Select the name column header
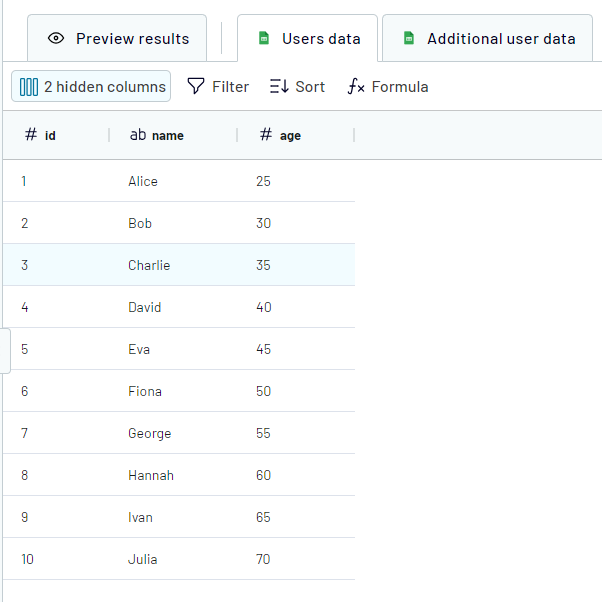The image size is (602, 602). (167, 135)
